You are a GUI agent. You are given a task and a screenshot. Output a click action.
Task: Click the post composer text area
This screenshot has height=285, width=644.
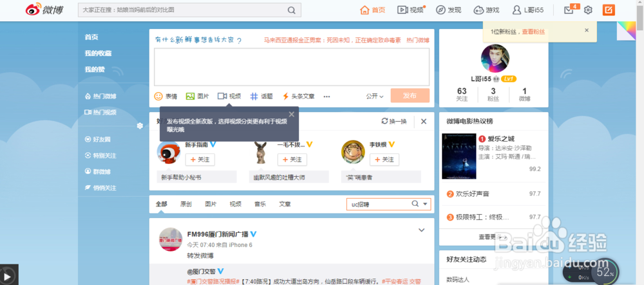coord(292,67)
